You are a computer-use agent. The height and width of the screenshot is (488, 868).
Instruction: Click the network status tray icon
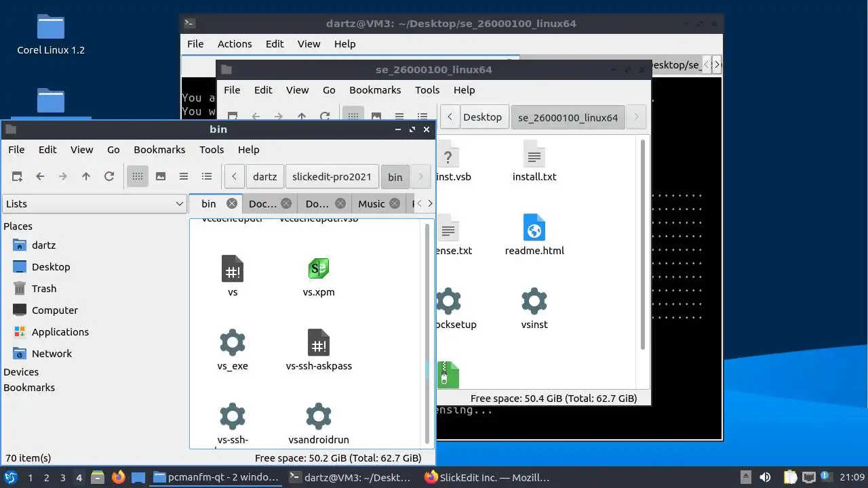click(x=808, y=477)
